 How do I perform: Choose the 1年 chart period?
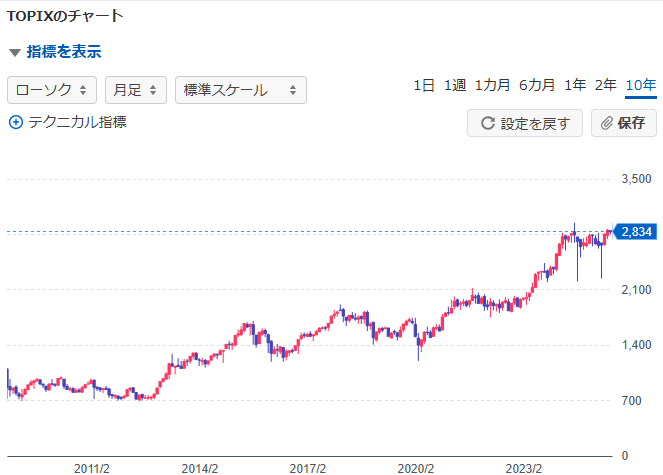(x=575, y=86)
